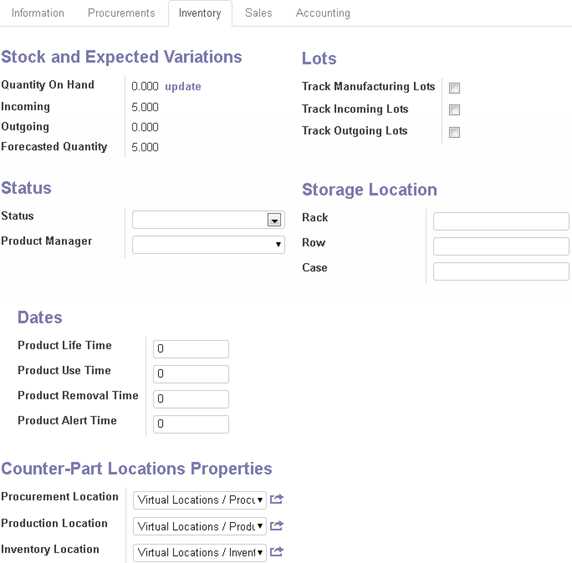Screen dimensions: 572x563
Task: Enable Track Manufacturing Lots checkbox
Action: coord(454,88)
